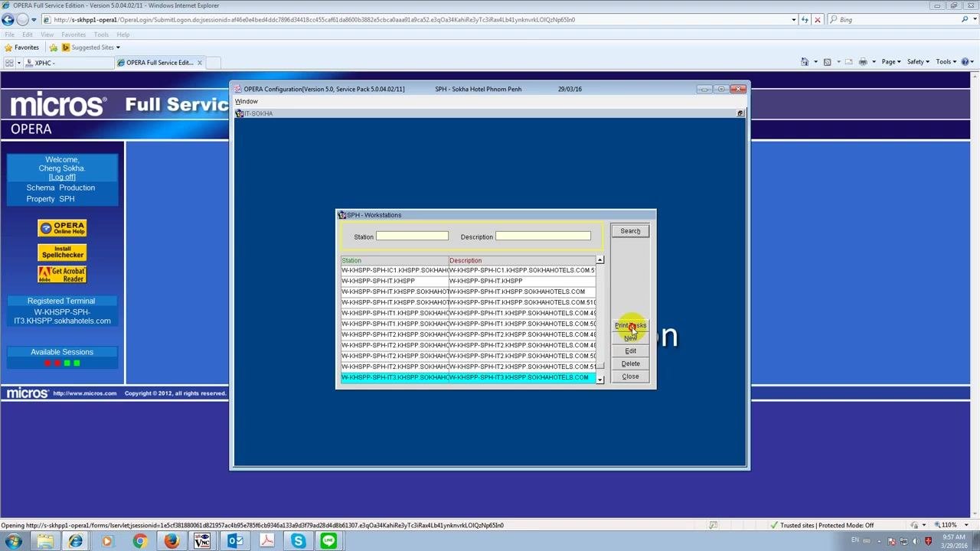Viewport: 980px width, 551px height.
Task: Expand the Print options dropdown arrow
Action: pyautogui.click(x=874, y=62)
